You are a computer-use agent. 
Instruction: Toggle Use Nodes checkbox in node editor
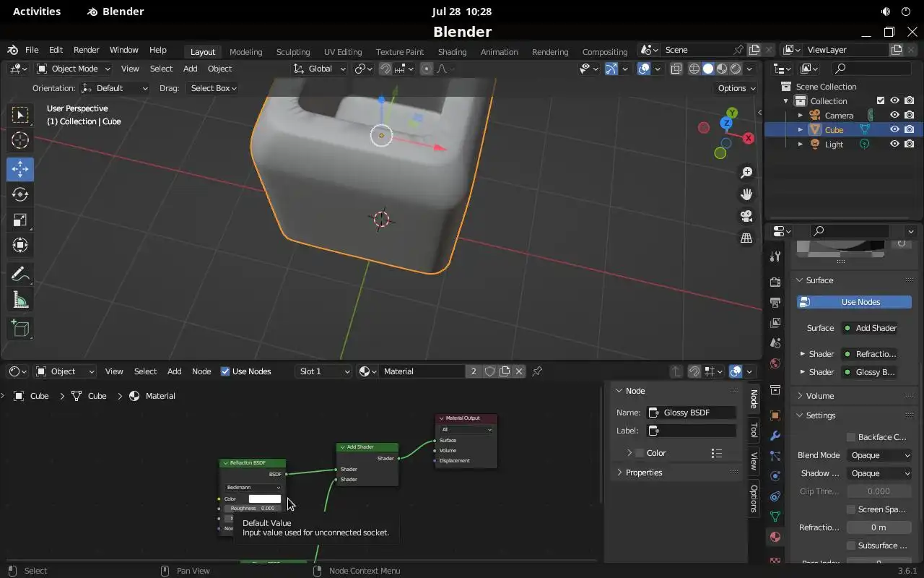pos(225,371)
